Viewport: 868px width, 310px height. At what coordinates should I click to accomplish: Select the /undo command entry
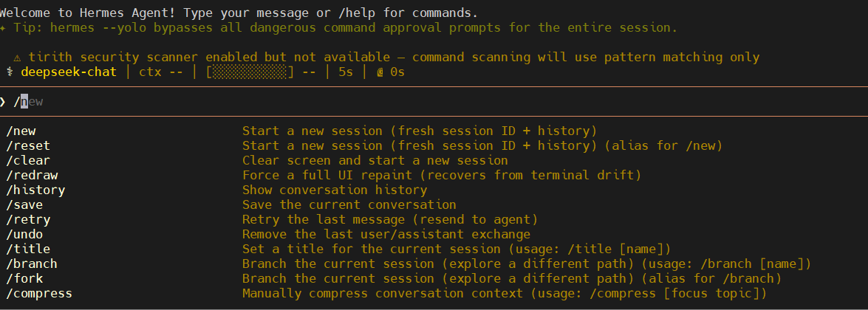(24, 234)
